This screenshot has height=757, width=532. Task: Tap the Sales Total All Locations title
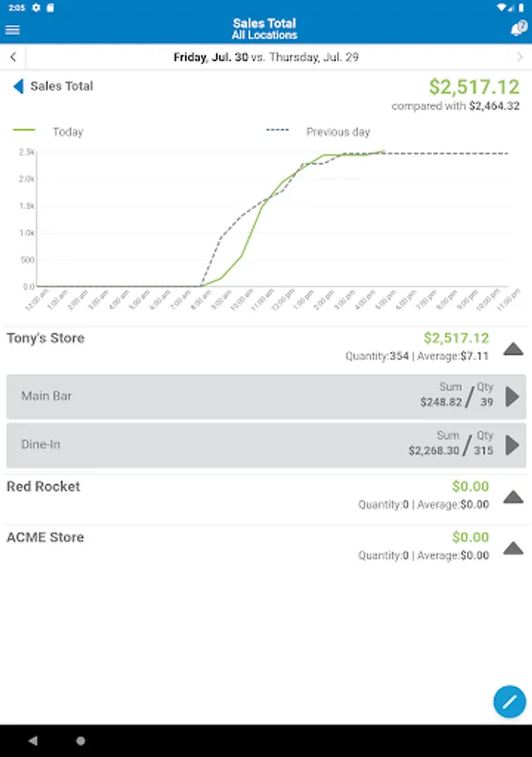[265, 29]
